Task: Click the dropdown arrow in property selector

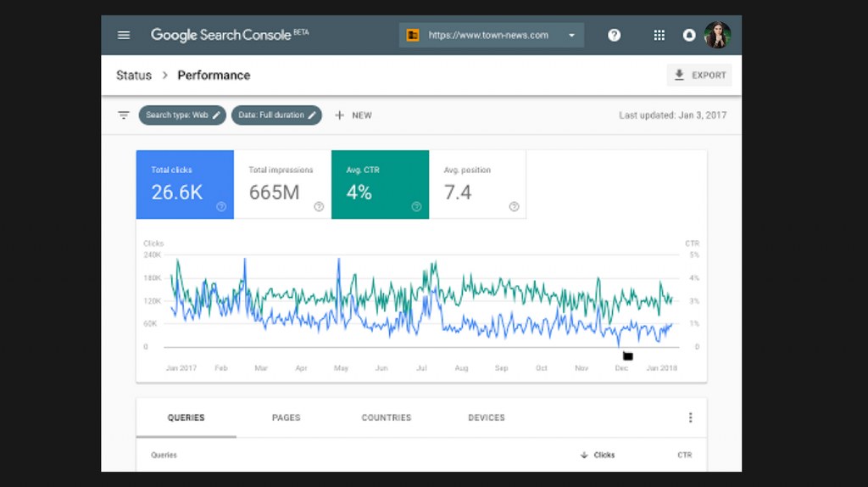Action: tap(571, 36)
